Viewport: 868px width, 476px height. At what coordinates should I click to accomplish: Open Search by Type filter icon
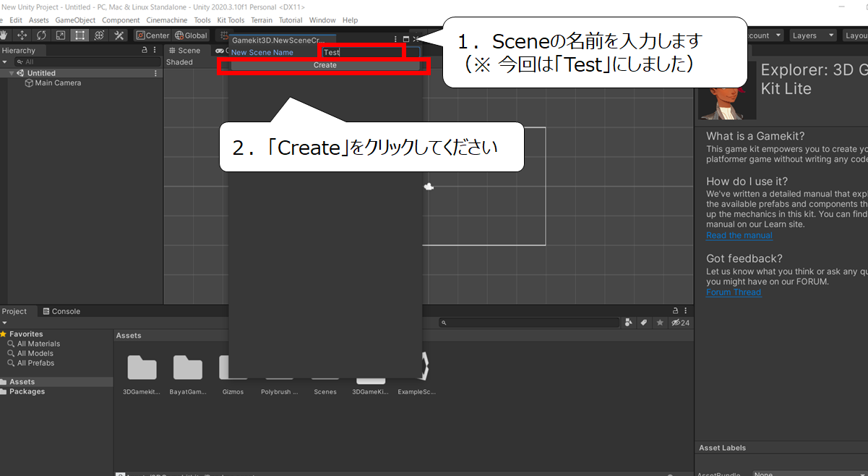pos(629,323)
